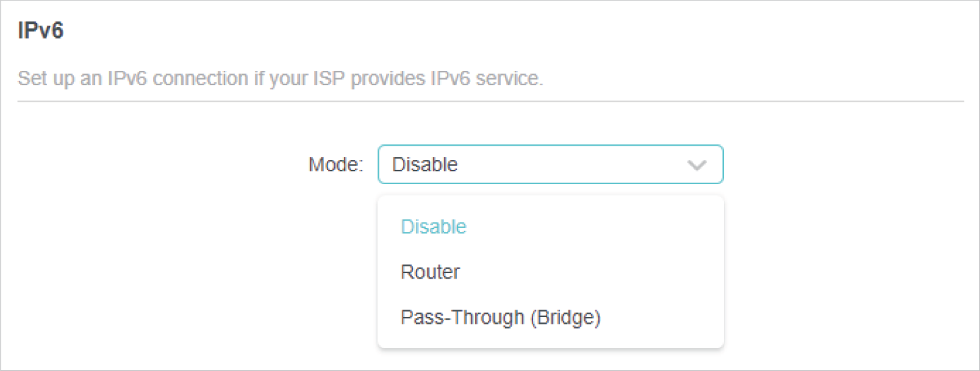Click the IPv6 setup description text
Image resolution: width=980 pixels, height=371 pixels.
point(280,79)
